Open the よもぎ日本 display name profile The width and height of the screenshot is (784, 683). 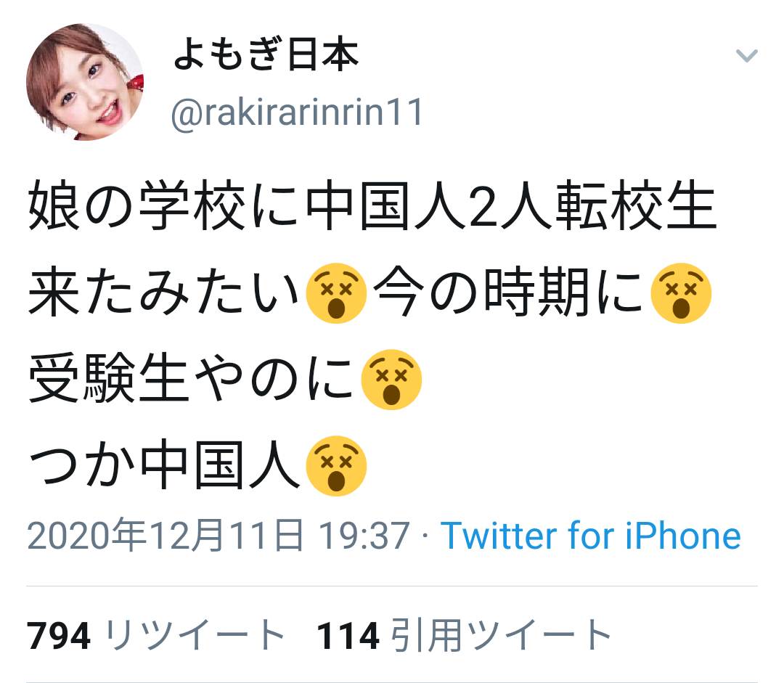[266, 54]
